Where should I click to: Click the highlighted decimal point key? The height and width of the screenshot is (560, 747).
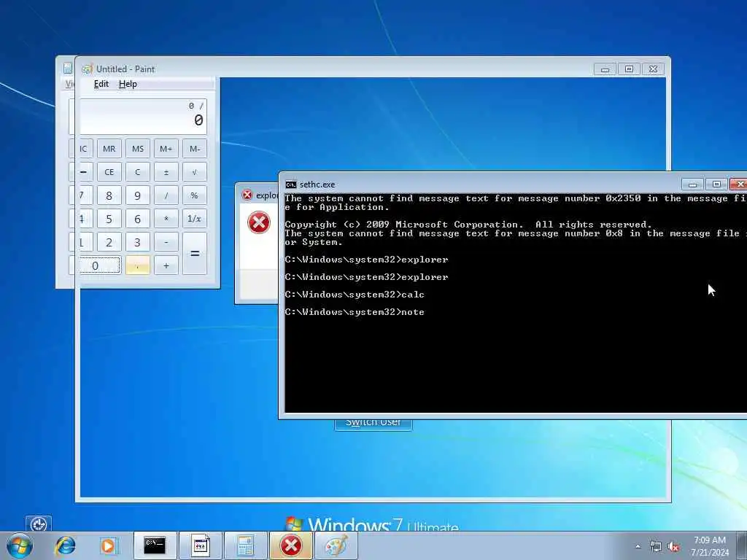138,265
